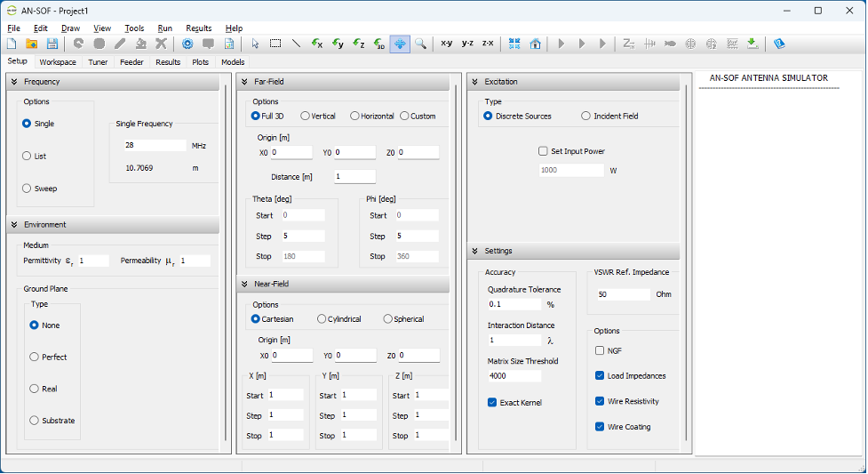Collapse the Settings panel

[x=475, y=251]
